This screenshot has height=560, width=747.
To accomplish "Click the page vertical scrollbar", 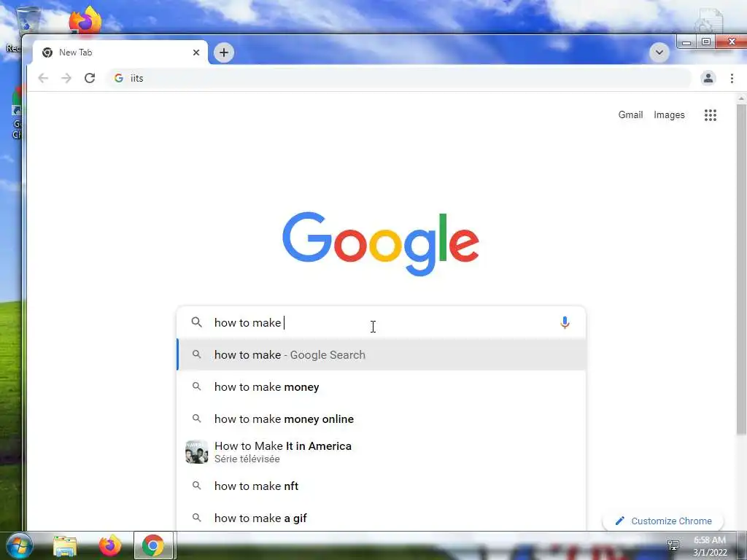I will click(741, 269).
